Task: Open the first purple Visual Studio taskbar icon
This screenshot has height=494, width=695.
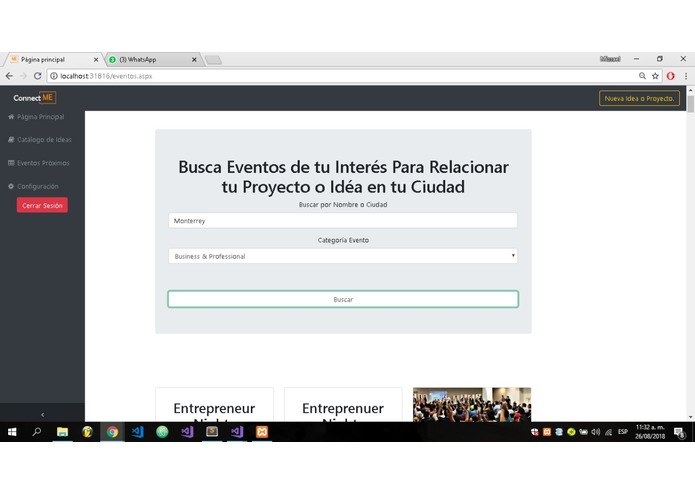Action: pyautogui.click(x=187, y=432)
